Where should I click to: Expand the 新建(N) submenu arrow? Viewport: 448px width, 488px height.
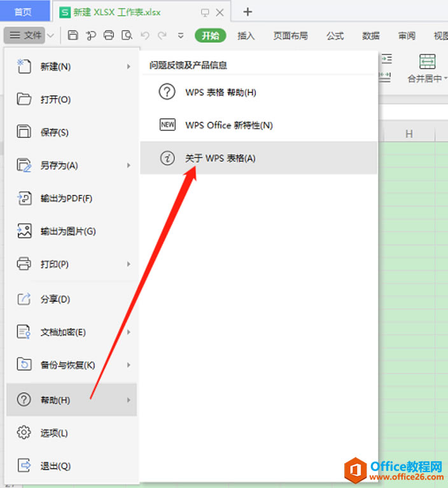click(129, 67)
